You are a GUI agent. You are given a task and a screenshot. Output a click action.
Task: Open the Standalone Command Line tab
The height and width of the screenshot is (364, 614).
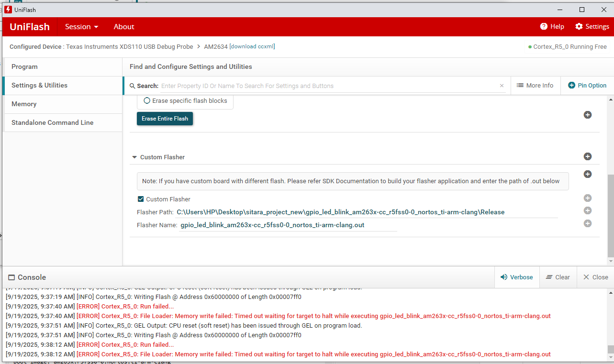click(x=63, y=123)
